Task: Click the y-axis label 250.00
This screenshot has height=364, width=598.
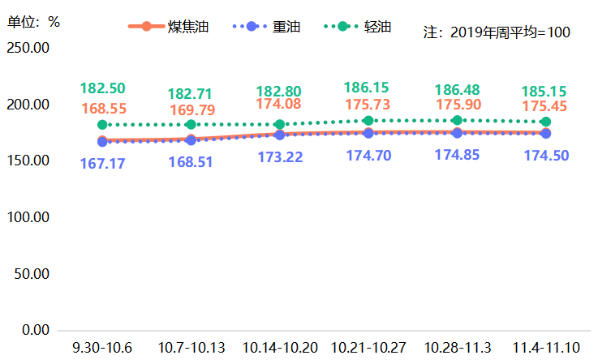Action: [28, 48]
